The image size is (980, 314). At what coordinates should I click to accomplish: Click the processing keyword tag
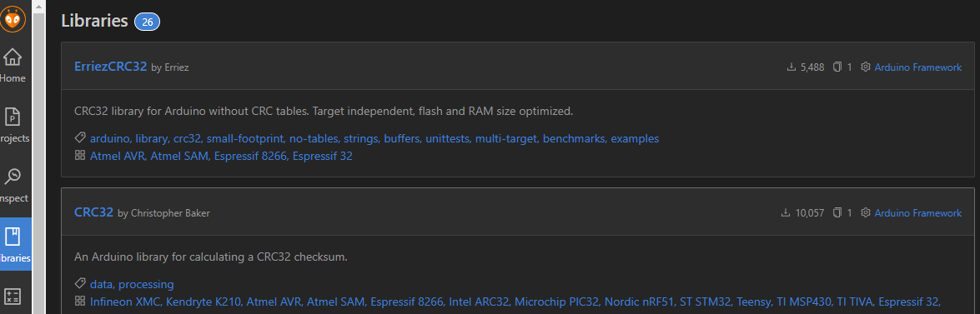146,285
